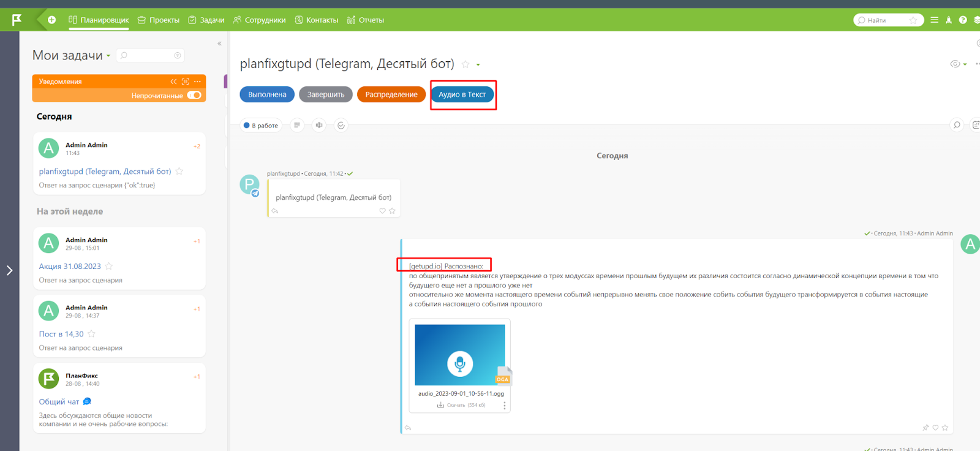Click the Аудио в Текст button
This screenshot has width=980, height=451.
[x=462, y=94]
